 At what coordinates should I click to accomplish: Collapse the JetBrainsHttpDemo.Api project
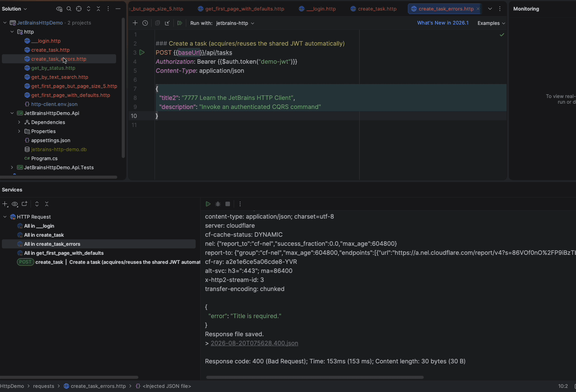click(x=12, y=113)
